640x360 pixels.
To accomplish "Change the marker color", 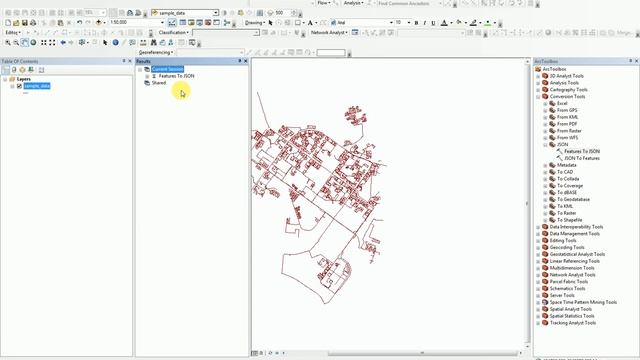I will pos(487,23).
